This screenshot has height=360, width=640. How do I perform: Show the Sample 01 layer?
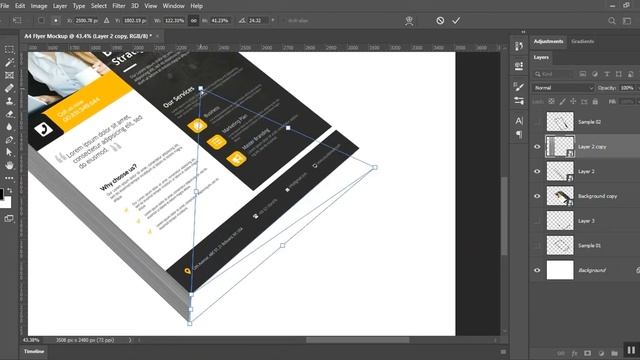(537, 246)
